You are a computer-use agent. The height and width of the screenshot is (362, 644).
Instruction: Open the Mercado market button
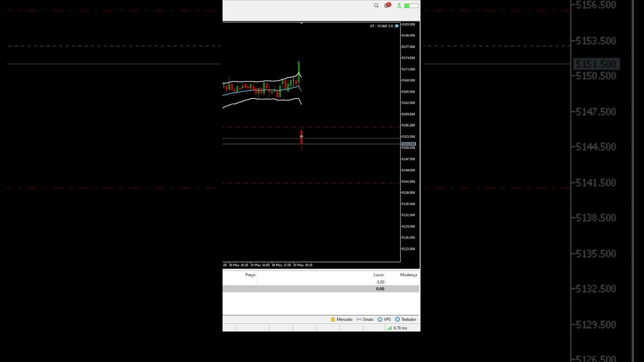click(x=342, y=319)
